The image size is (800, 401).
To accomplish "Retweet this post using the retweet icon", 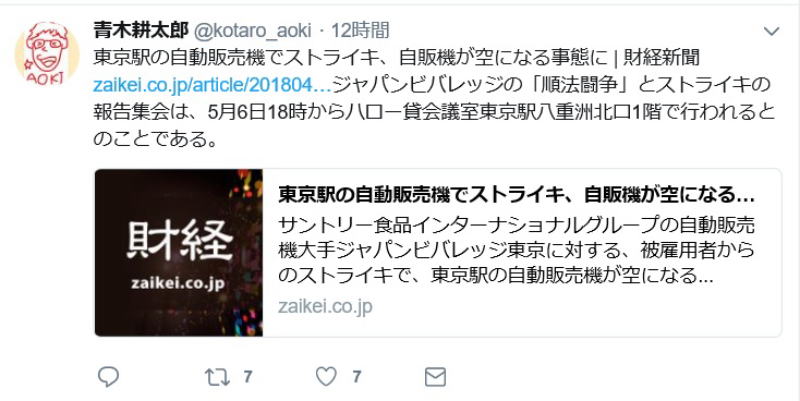I will click(217, 377).
